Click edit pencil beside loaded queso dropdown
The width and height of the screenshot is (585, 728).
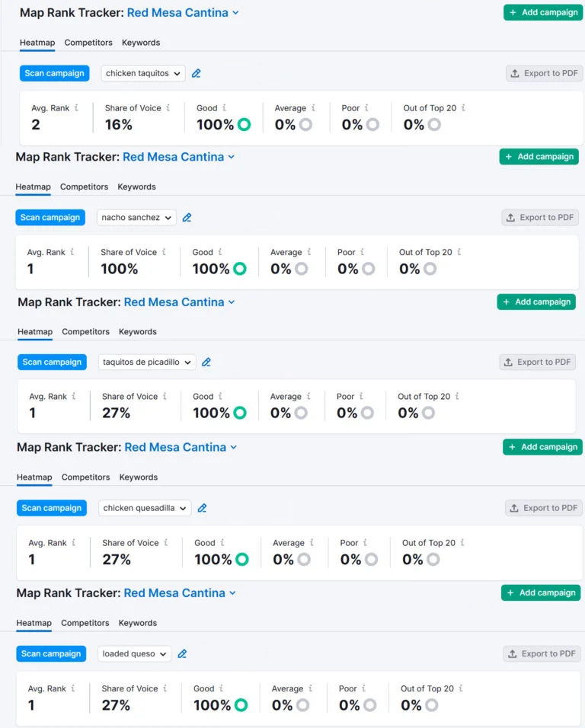pyautogui.click(x=182, y=654)
